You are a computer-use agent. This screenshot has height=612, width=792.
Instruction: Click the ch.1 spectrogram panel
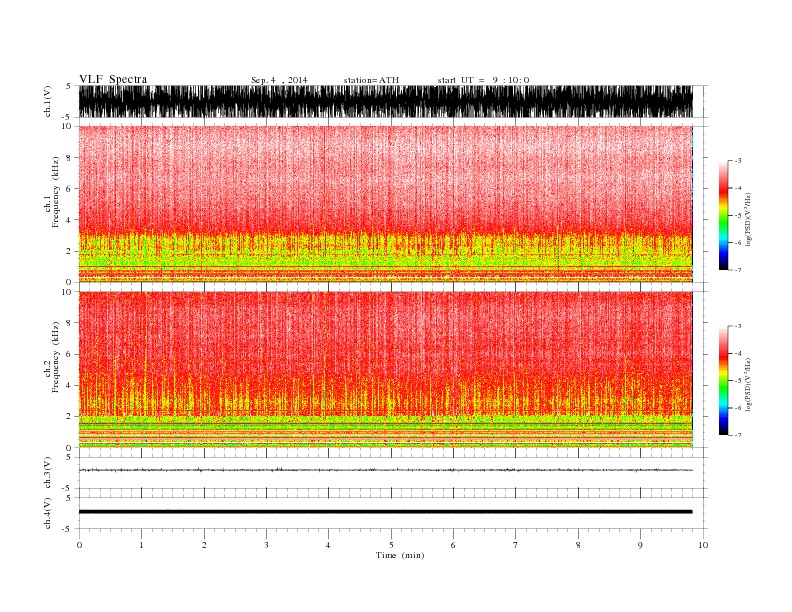(385, 204)
